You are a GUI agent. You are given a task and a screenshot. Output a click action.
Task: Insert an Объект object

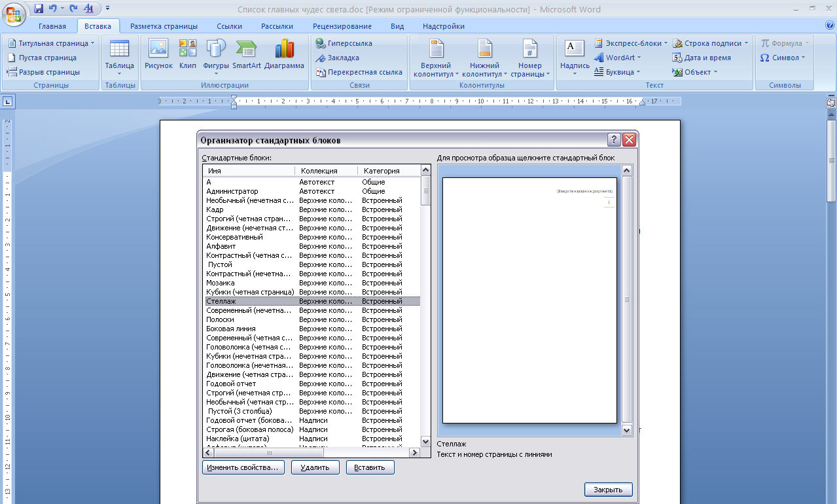click(x=696, y=72)
